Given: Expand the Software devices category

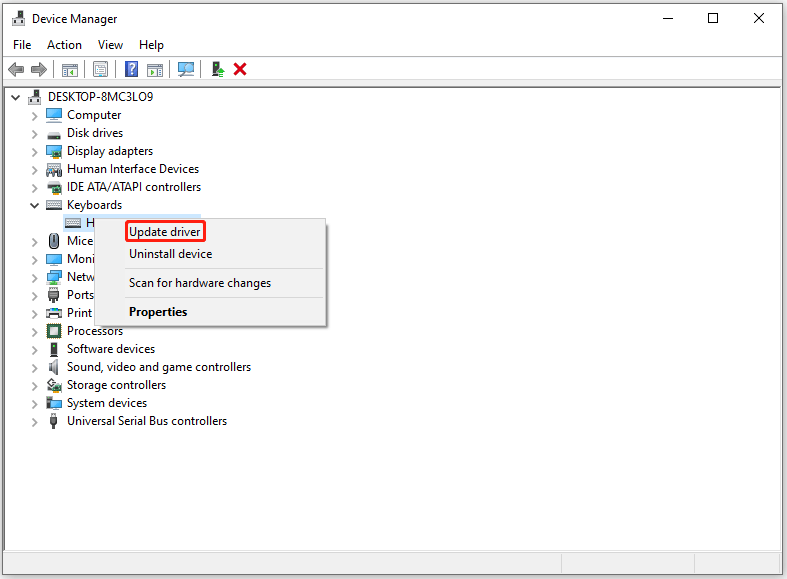Looking at the screenshot, I should click(x=34, y=350).
